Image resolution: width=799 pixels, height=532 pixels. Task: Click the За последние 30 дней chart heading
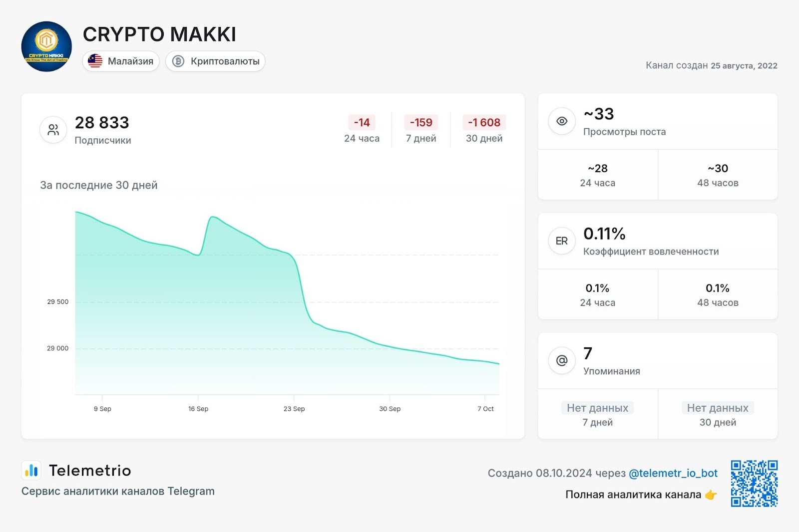[99, 185]
